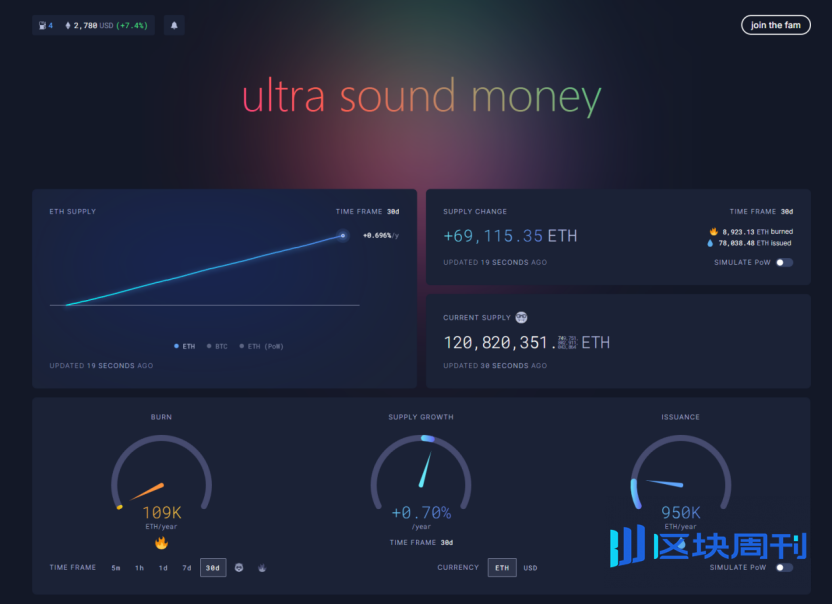The image size is (832, 604).
Task: Toggle ETH series in chart legend
Action: (x=184, y=346)
